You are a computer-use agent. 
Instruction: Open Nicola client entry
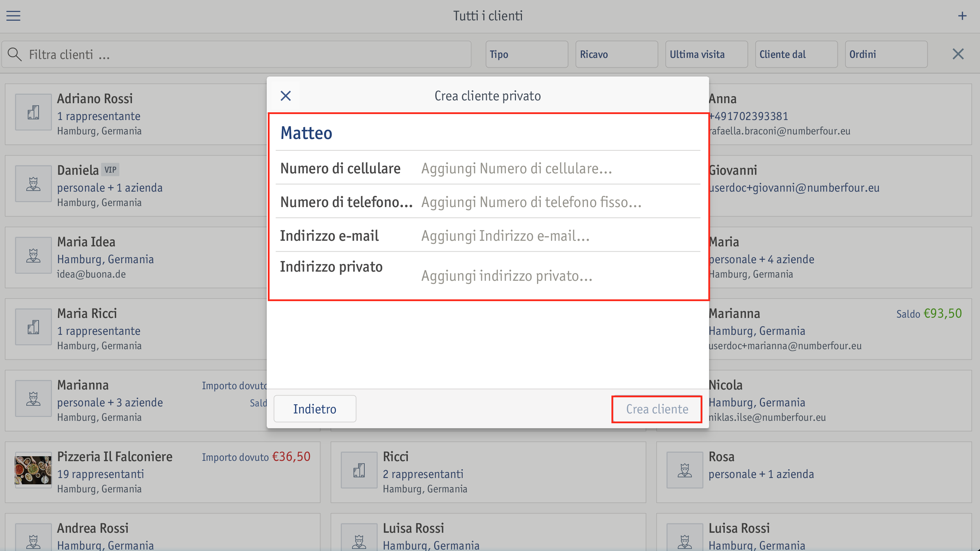(x=840, y=400)
